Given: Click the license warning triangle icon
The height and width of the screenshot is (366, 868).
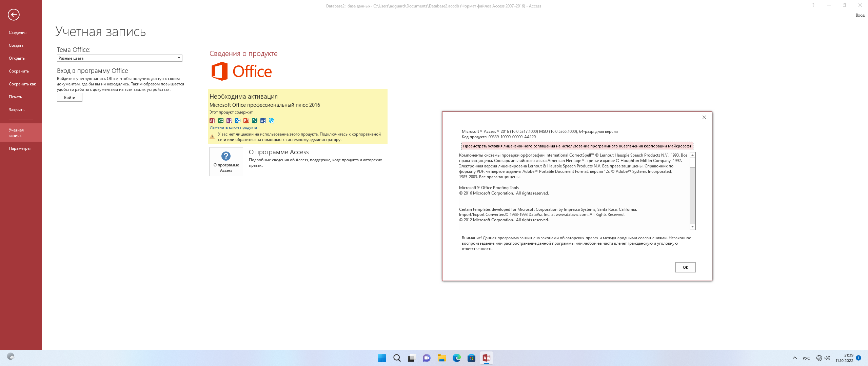Looking at the screenshot, I should click(x=212, y=137).
